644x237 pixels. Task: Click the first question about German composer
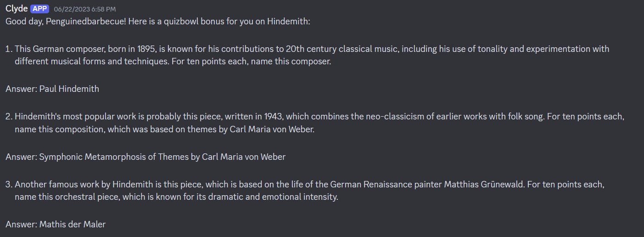pos(312,55)
